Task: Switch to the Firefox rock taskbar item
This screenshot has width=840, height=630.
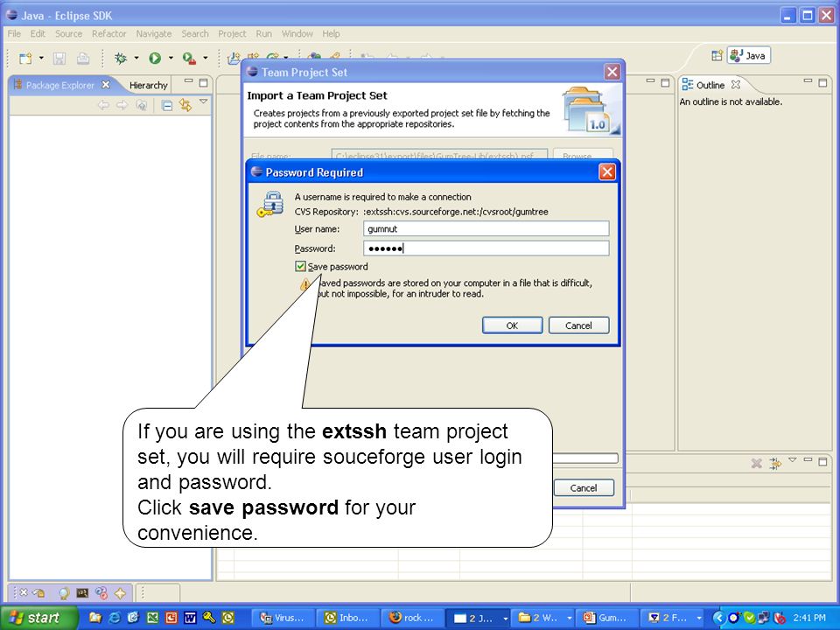Action: pyautogui.click(x=412, y=618)
